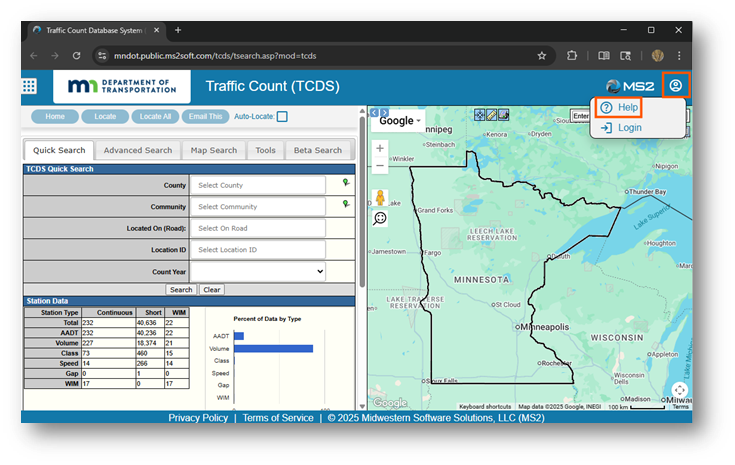Viewport: 735px width, 465px height.
Task: Open the Google map type dropdown
Action: point(400,121)
